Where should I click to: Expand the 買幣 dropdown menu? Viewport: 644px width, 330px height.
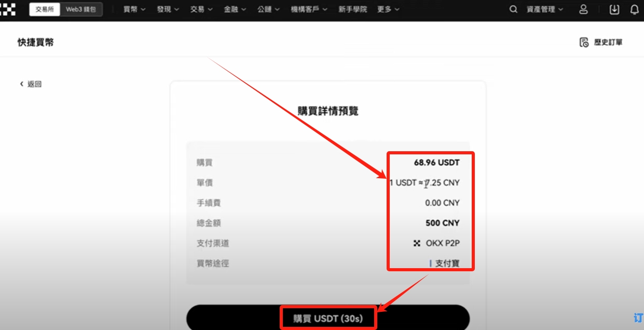tap(134, 9)
